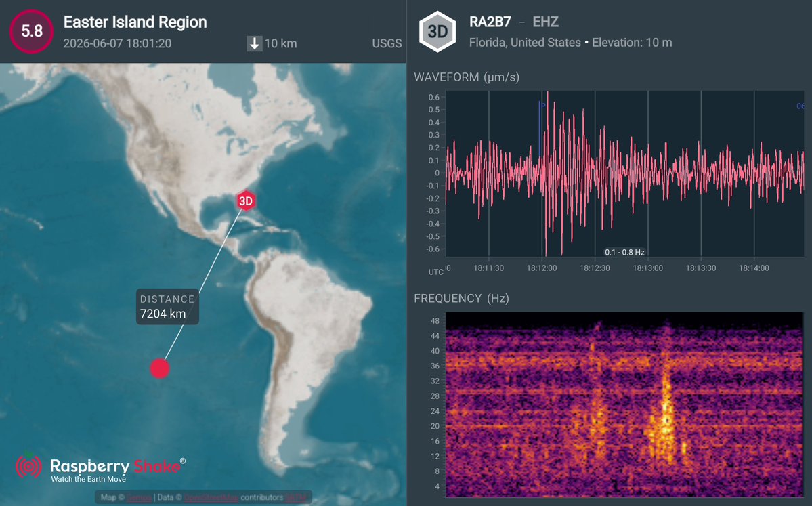Click the Elevation: 10 m text
This screenshot has width=812, height=506.
[x=632, y=43]
